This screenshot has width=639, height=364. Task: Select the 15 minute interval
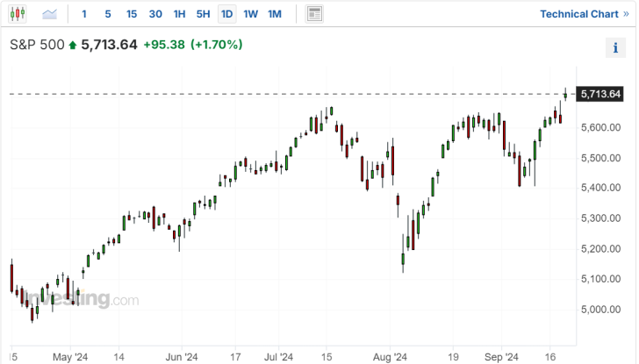(x=132, y=14)
